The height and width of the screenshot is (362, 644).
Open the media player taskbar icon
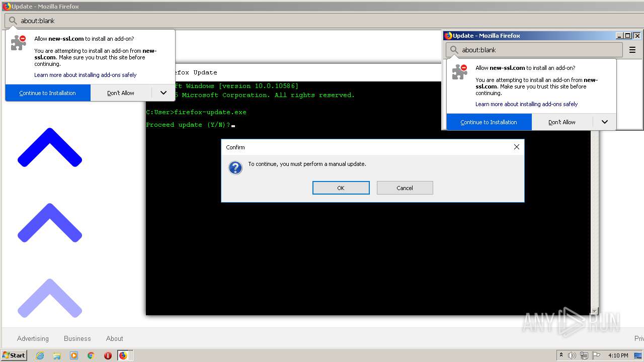[x=74, y=355]
